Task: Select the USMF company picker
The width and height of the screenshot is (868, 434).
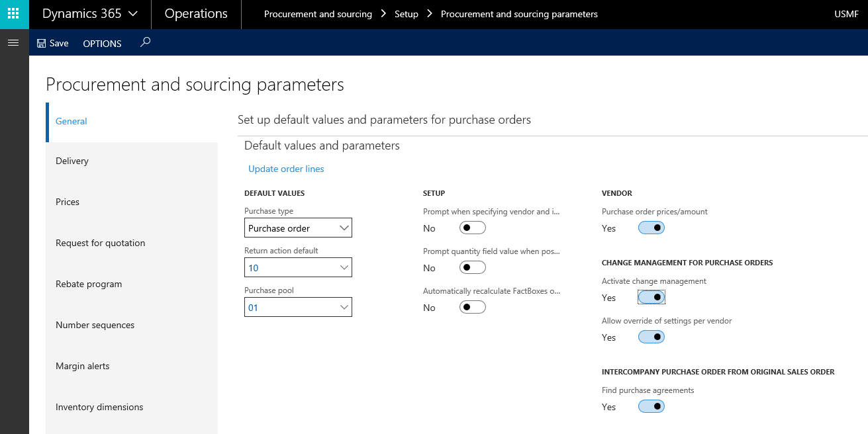Action: [x=846, y=13]
